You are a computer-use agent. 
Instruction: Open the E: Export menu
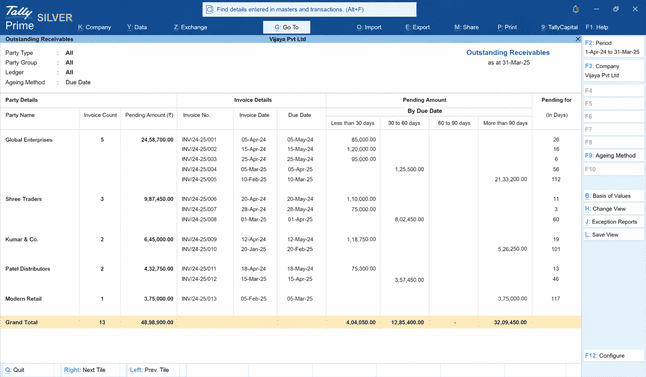tap(417, 27)
